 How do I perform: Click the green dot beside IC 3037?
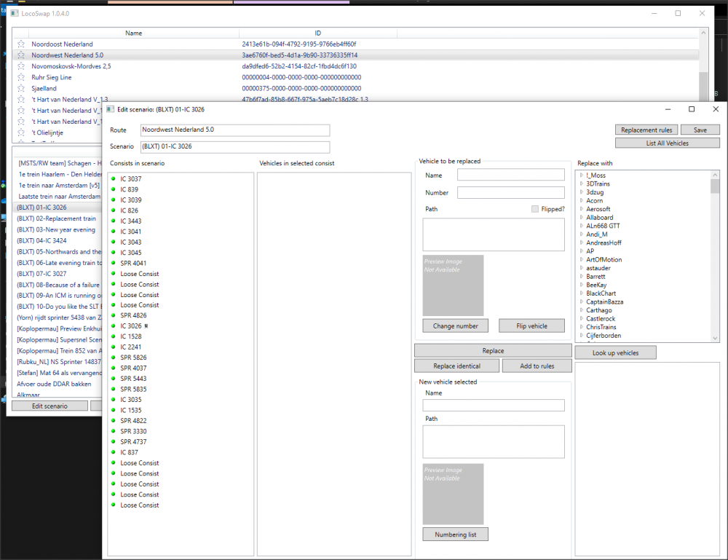click(x=114, y=179)
